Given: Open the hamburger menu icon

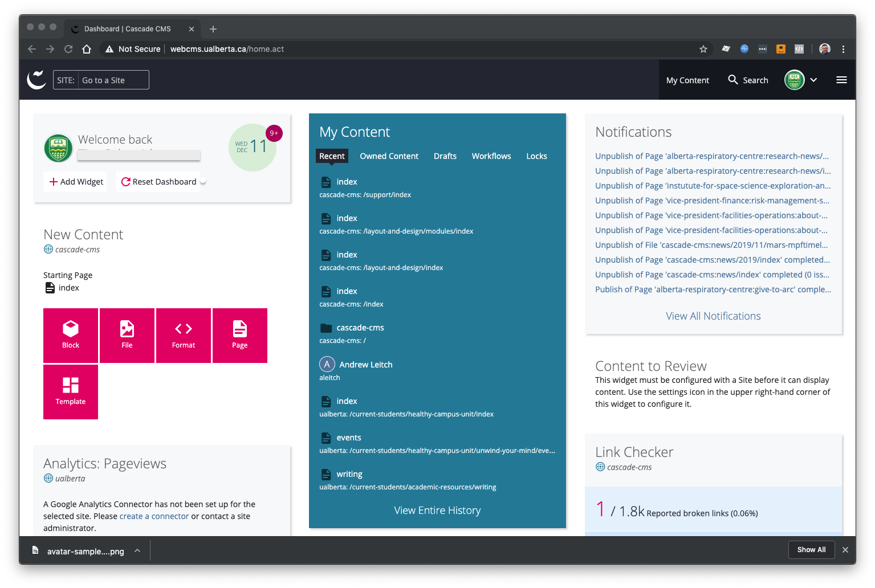Looking at the screenshot, I should coord(841,80).
